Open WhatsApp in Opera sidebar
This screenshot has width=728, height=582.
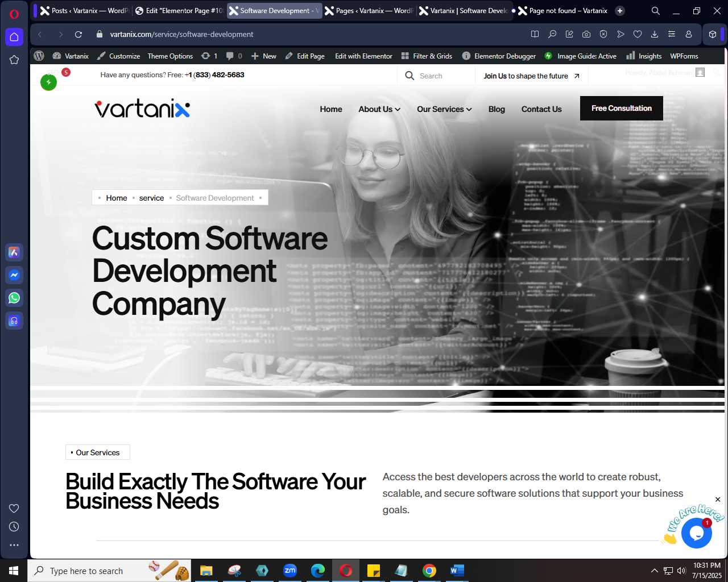pyautogui.click(x=14, y=298)
